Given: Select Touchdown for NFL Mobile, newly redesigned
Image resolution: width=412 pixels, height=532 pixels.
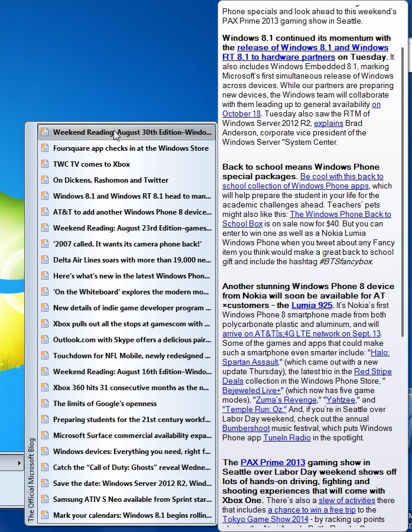Looking at the screenshot, I should 126,355.
